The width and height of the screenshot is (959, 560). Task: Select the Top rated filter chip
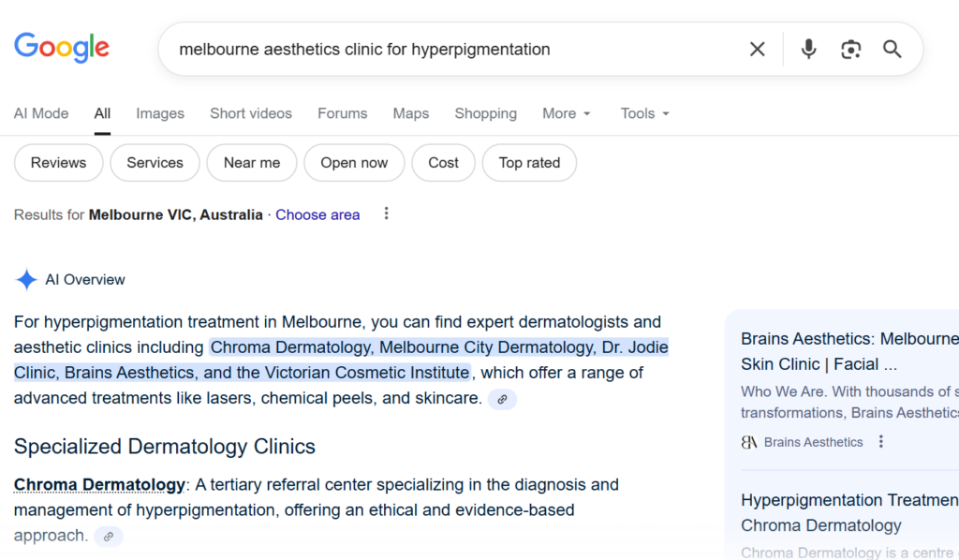(x=529, y=163)
